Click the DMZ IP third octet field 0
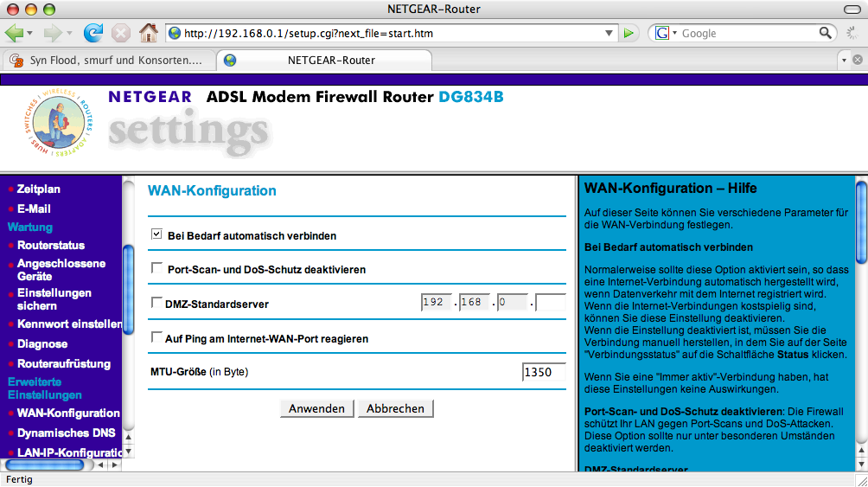Image resolution: width=868 pixels, height=487 pixels. [x=513, y=302]
